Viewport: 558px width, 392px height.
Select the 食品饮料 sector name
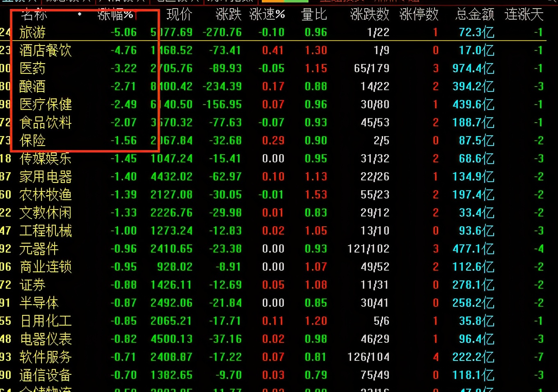[46, 122]
